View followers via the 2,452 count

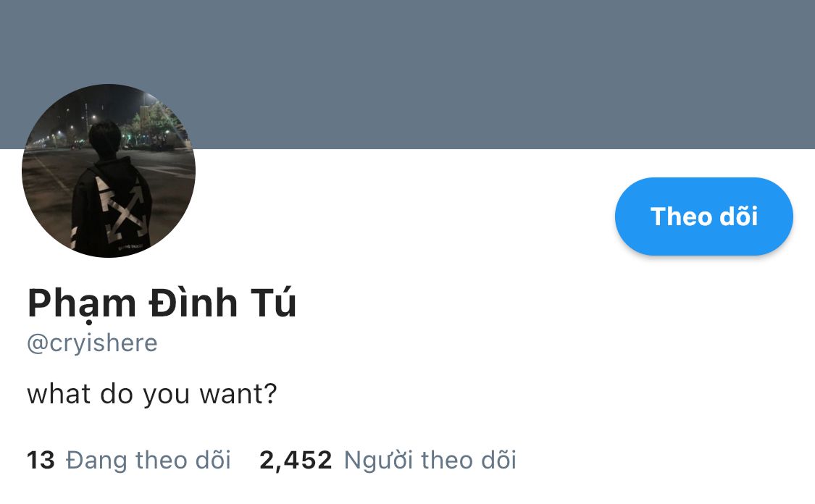pyautogui.click(x=296, y=461)
